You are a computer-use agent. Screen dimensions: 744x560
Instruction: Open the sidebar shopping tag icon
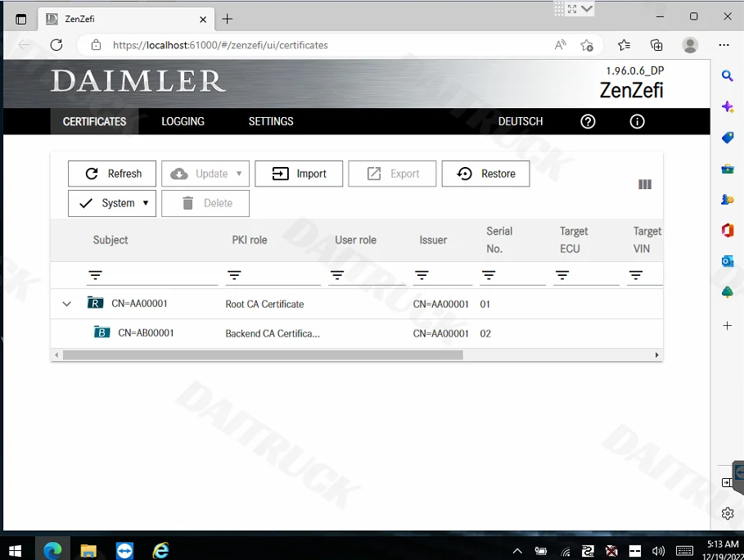pyautogui.click(x=728, y=138)
